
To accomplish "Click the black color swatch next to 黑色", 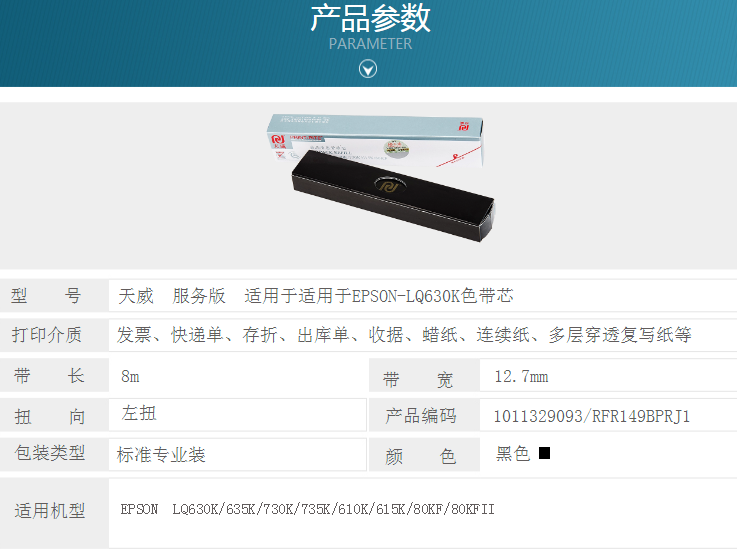I will coord(544,453).
